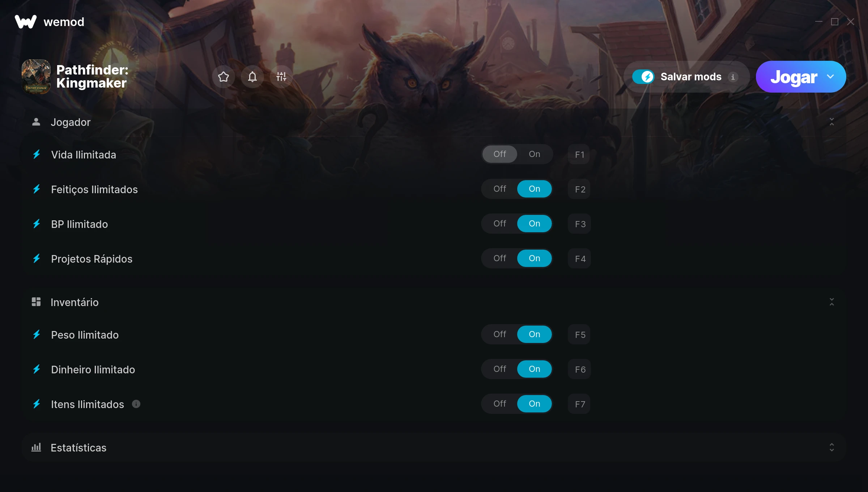The height and width of the screenshot is (492, 868).
Task: Click the lightning icon beside Vida Ilimitada
Action: 37,154
